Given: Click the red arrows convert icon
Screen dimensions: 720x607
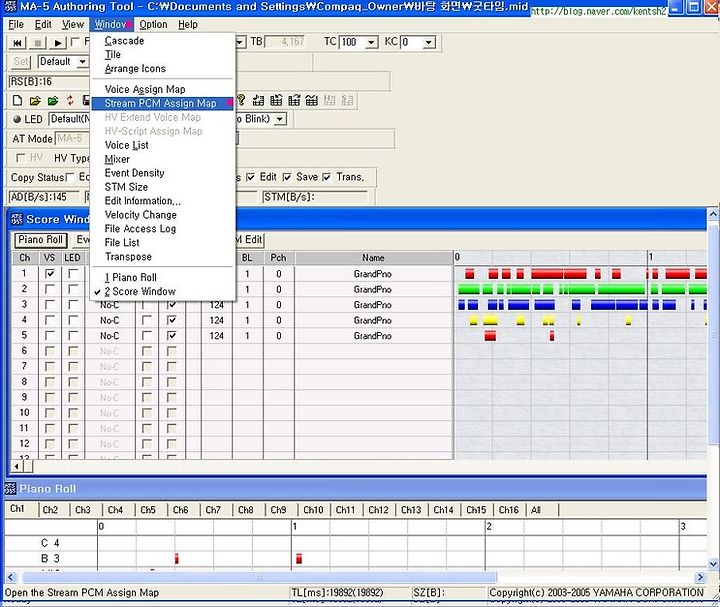Looking at the screenshot, I should tap(70, 101).
